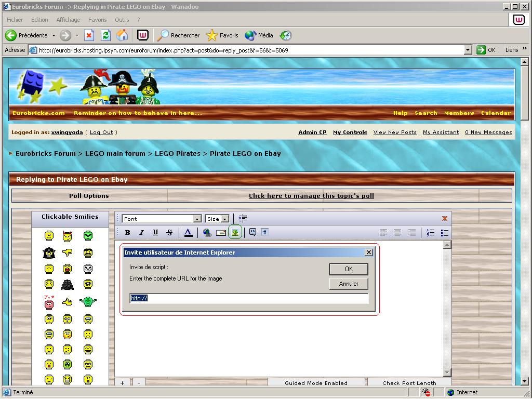Insert a quote block with the speech bubble icon
Viewport: 532px width, 399px height.
tap(252, 232)
